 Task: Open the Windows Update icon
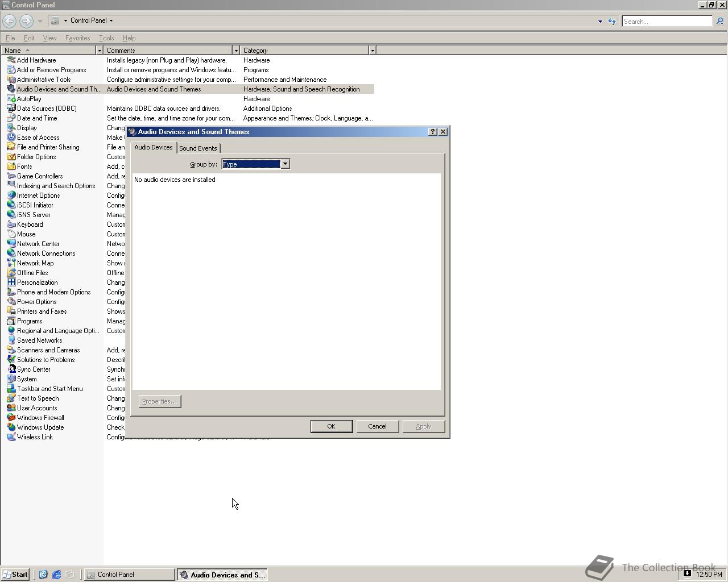coord(11,427)
